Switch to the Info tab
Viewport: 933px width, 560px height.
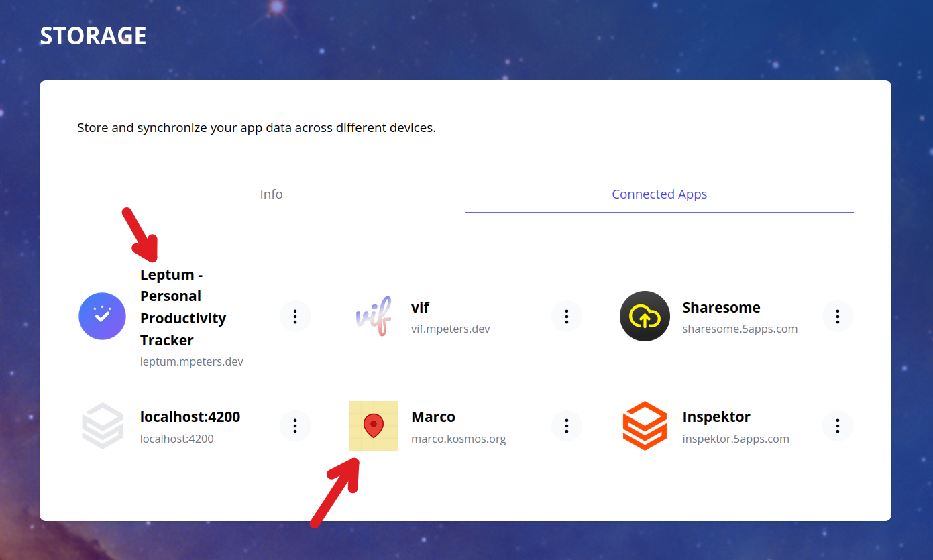pos(271,194)
